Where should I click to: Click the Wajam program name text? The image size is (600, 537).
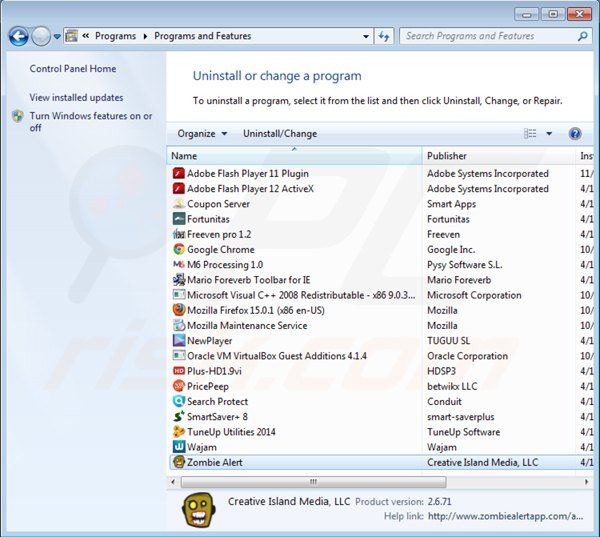click(x=202, y=447)
